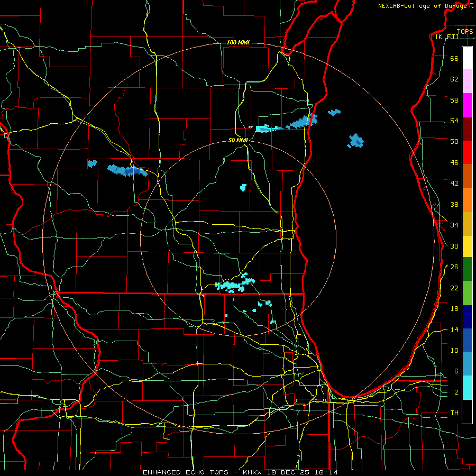Screen dimensions: 476x476
Task: Click the 46 scale value
Action: coord(454,163)
